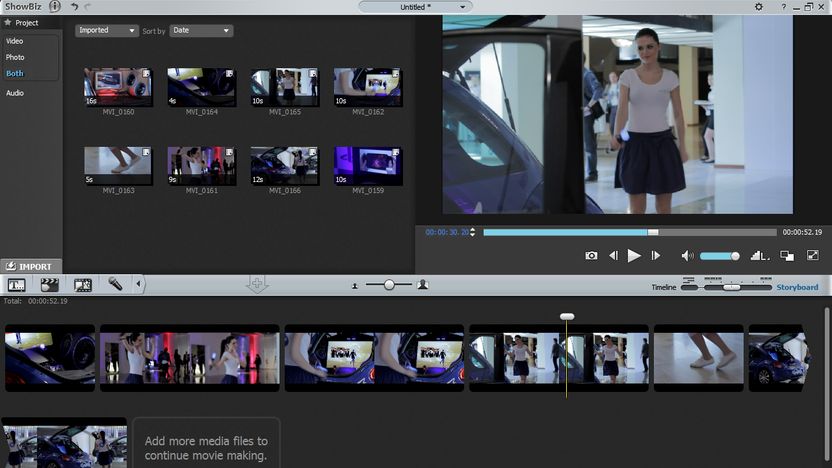This screenshot has height=468, width=832.
Task: Click the corner icon on MVI_0162 thumbnail
Action: point(396,74)
